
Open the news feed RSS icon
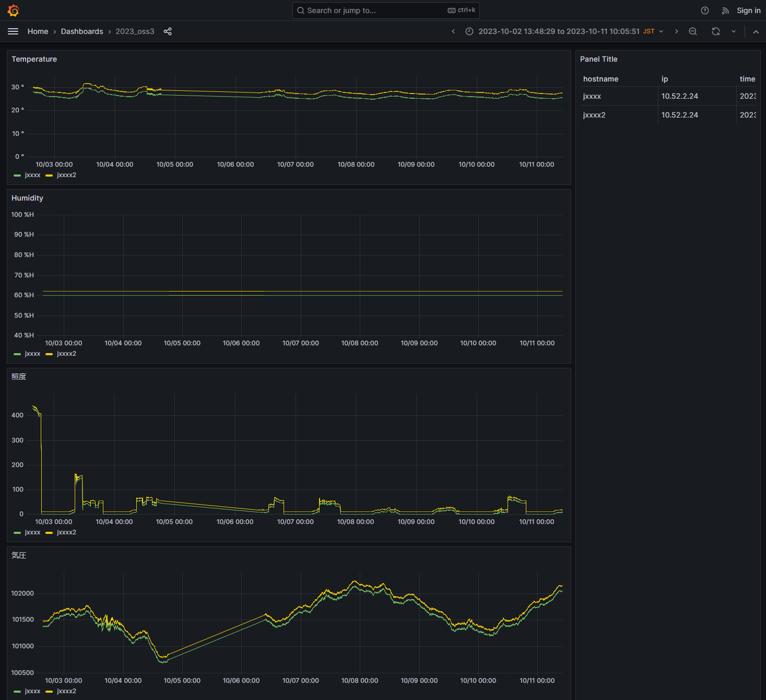pyautogui.click(x=725, y=10)
